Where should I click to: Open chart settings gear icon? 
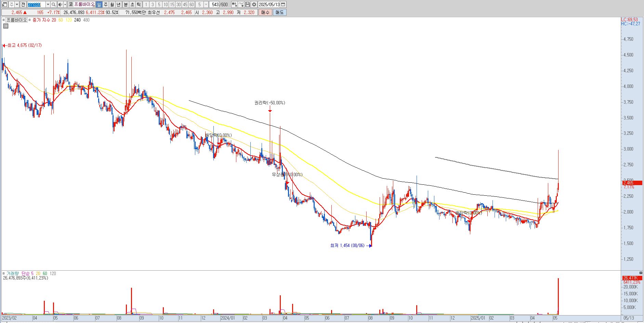point(254,4)
